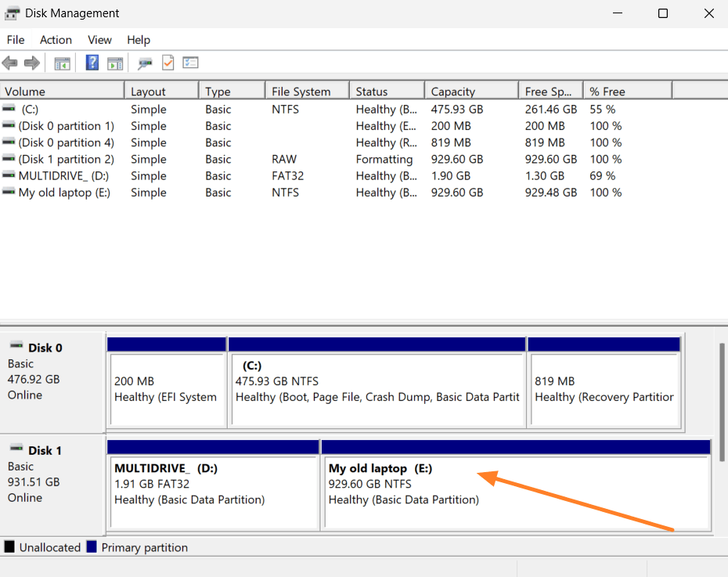This screenshot has width=728, height=577.
Task: Sort by Free Space column header
Action: pyautogui.click(x=551, y=92)
